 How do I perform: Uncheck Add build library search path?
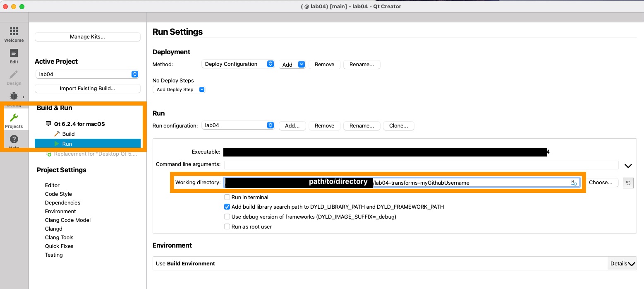click(227, 207)
